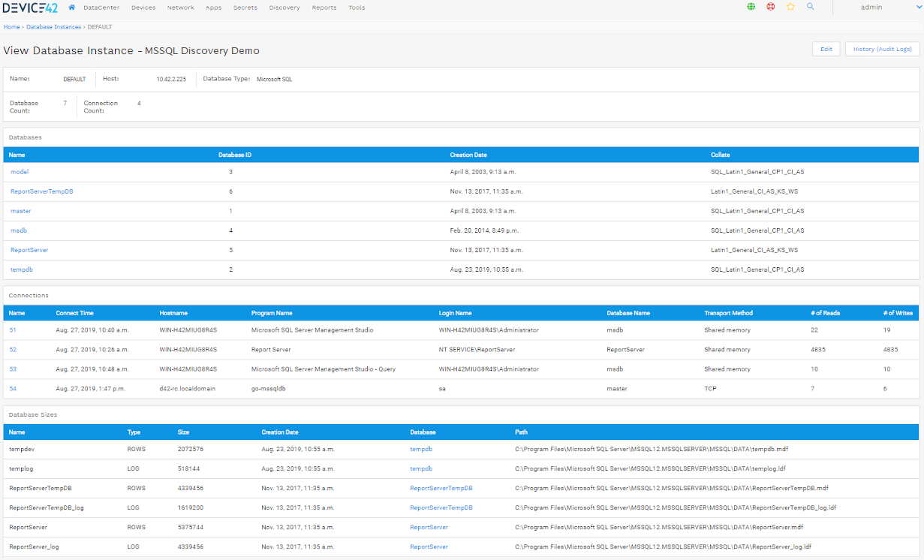The height and width of the screenshot is (560, 924).
Task: Click the admin username
Action: tap(871, 7)
